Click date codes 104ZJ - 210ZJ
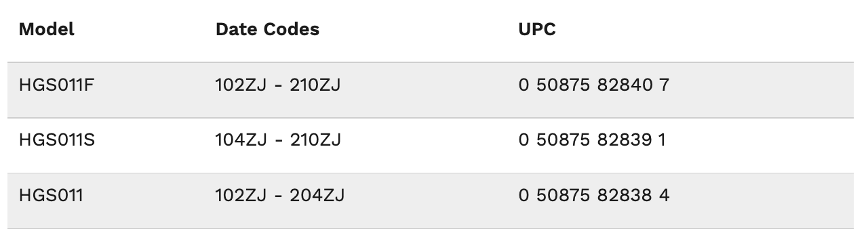The height and width of the screenshot is (252, 868). coord(278,140)
